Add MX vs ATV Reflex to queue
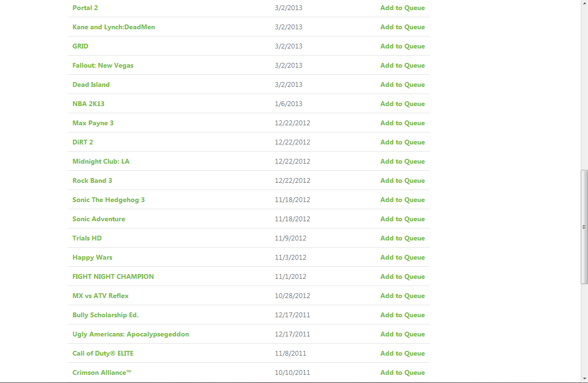The height and width of the screenshot is (383, 588). 402,296
